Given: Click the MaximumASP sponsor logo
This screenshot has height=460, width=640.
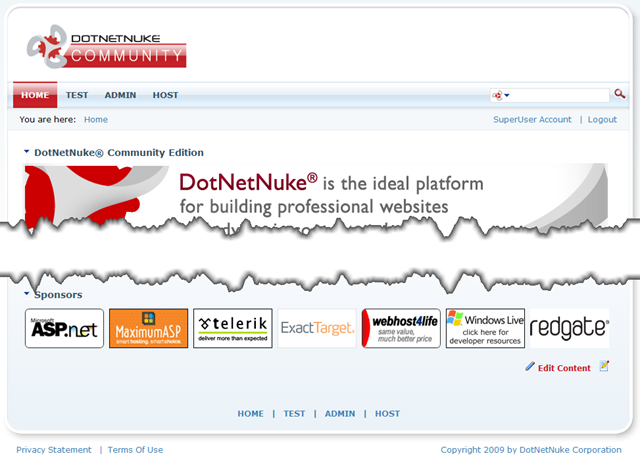Looking at the screenshot, I should 149,328.
